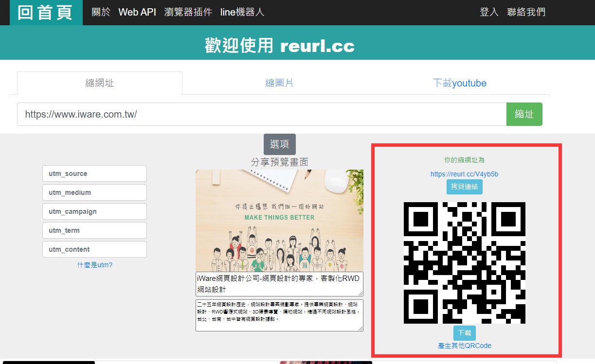Toggle the 選項 options button
The image size is (595, 364).
coord(279,144)
